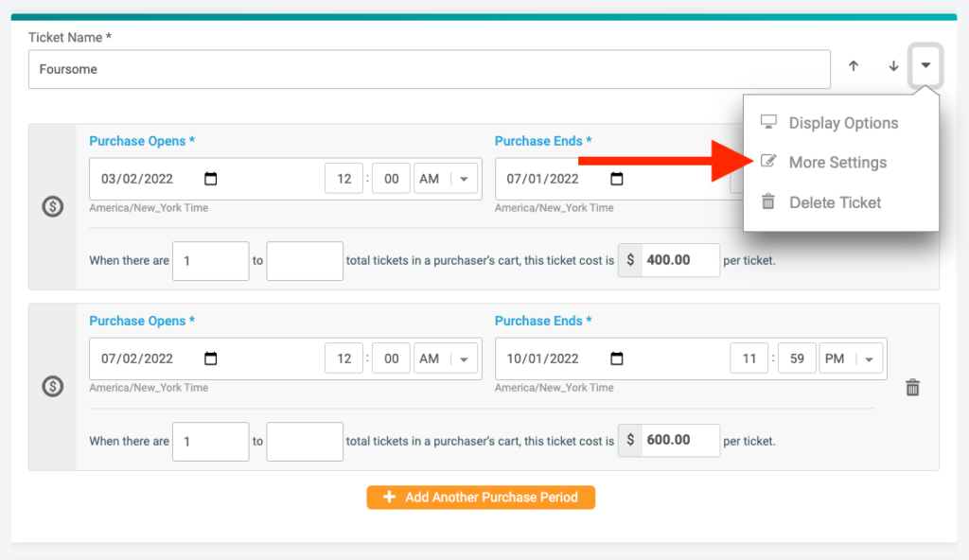The image size is (969, 560).
Task: Click dollar icon of second purchase period
Action: 53,386
